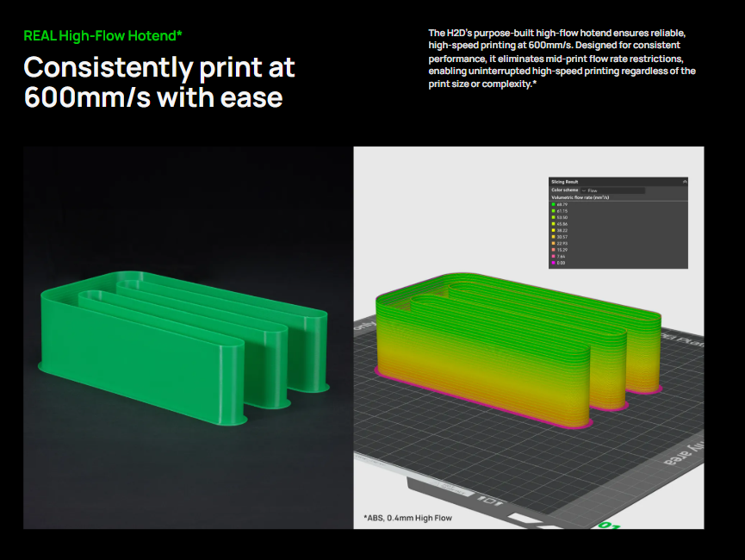Click the 'Slicing Result' panel title
Viewport: 745px width, 560px height.
tap(564, 182)
